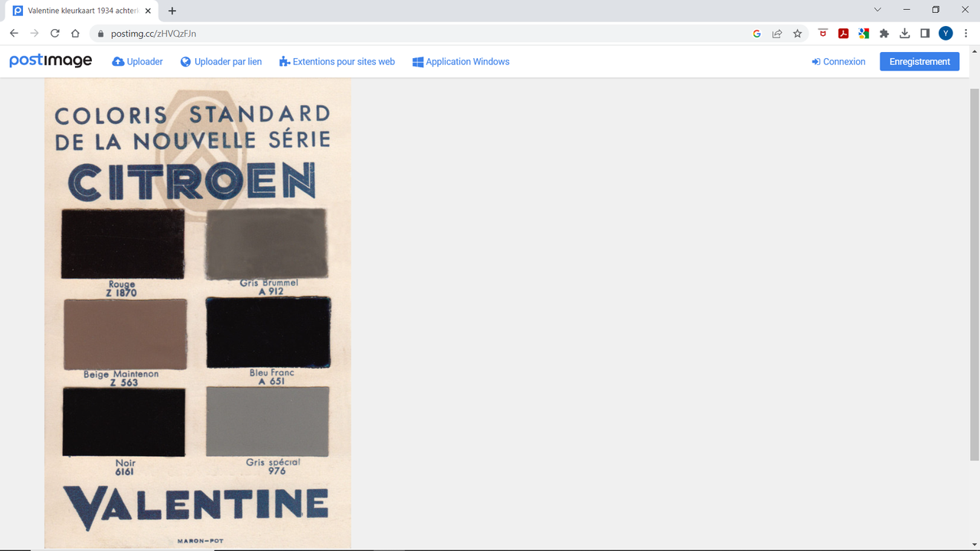Click the Google icon in the address bar
The height and width of the screenshot is (551, 980).
tap(756, 34)
